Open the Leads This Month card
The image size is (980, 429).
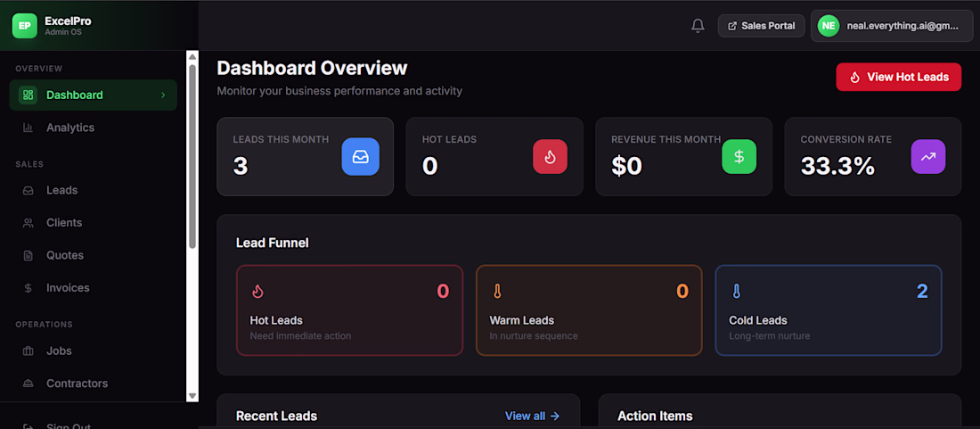click(305, 156)
